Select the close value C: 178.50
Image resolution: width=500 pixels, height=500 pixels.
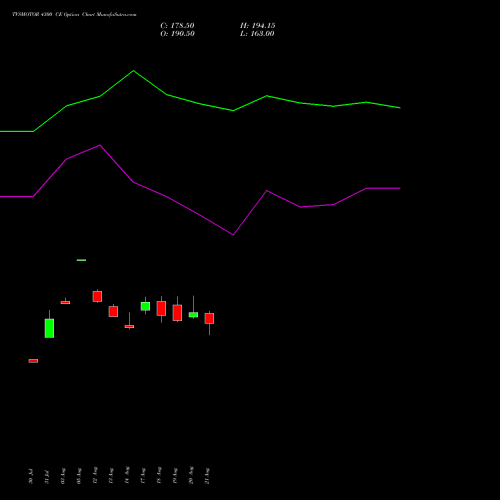[177, 26]
